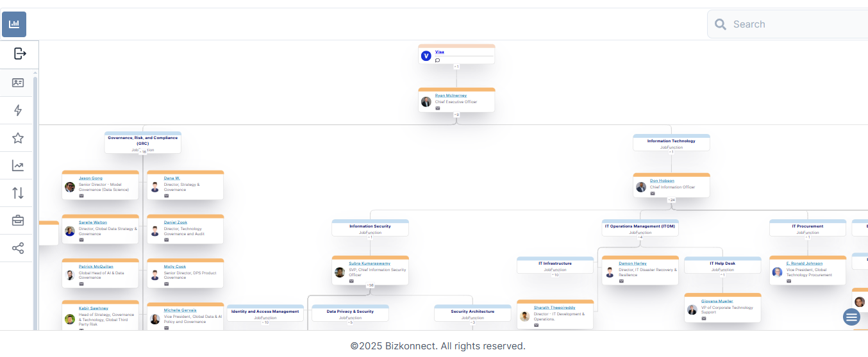Open Kabir Sawhney's profile link
868x357 pixels.
tap(94, 308)
